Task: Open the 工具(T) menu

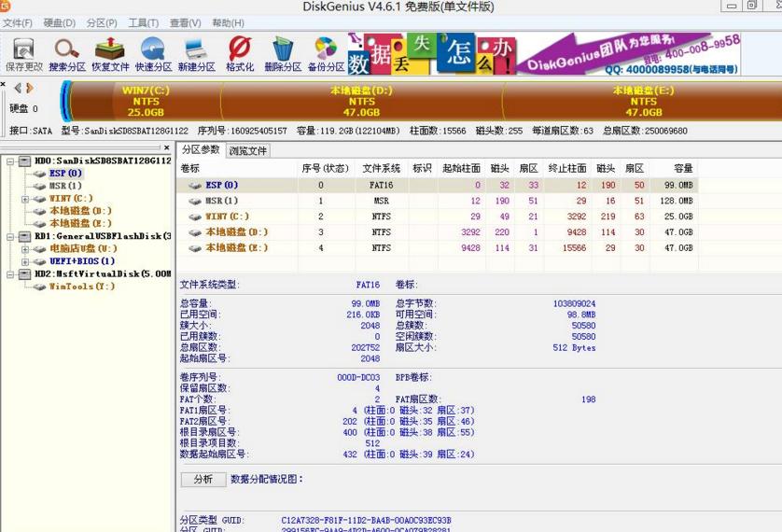Action: point(144,23)
